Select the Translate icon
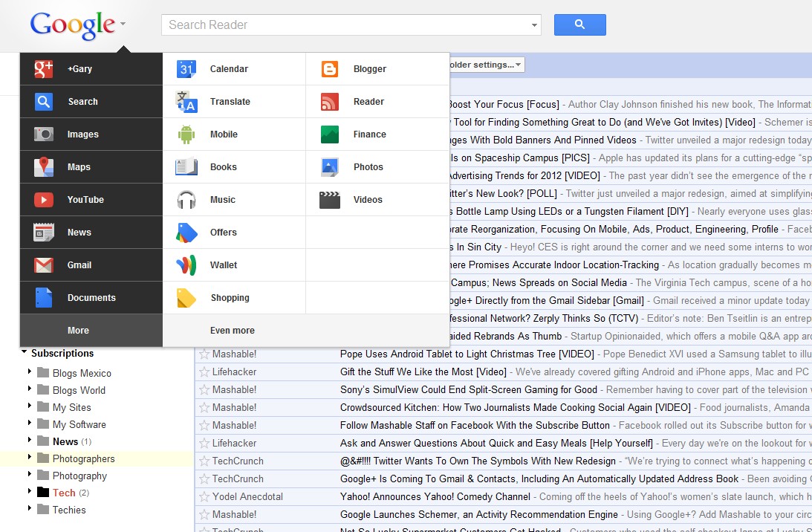The height and width of the screenshot is (532, 812). click(186, 102)
